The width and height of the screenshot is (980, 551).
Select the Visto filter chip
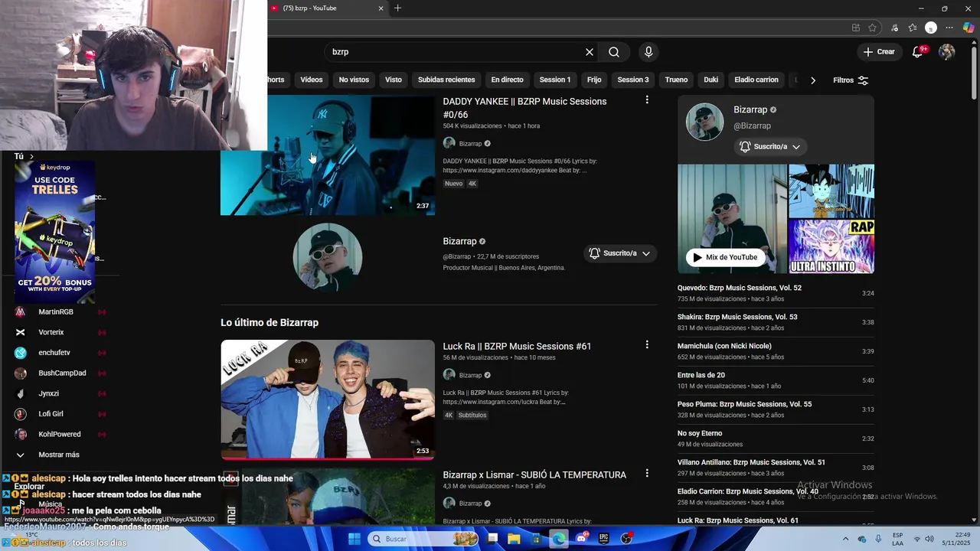click(x=394, y=80)
